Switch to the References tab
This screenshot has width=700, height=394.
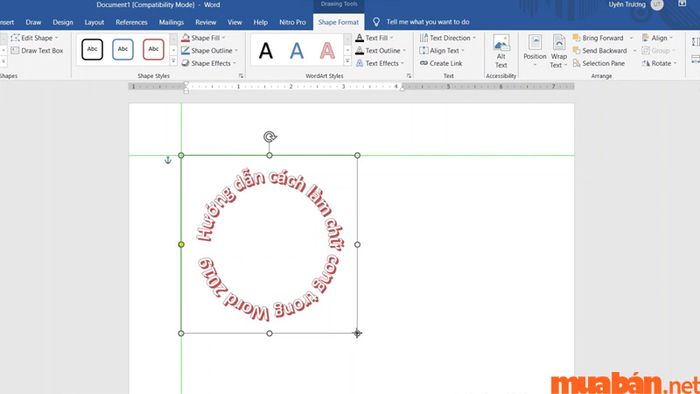coord(131,22)
